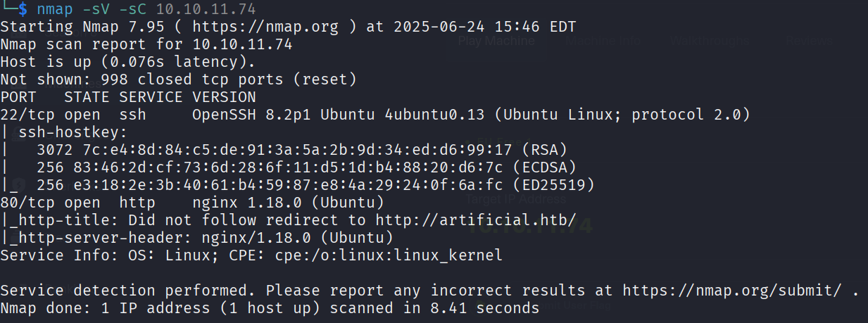Select the faint Play Machine tab
This screenshot has height=323, width=868.
click(x=496, y=41)
